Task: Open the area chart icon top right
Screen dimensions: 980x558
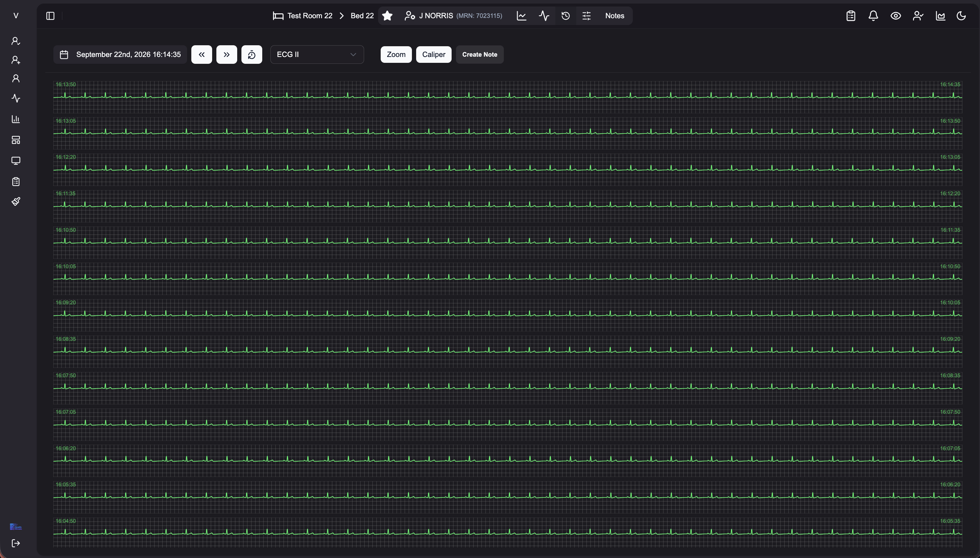Action: pos(940,16)
